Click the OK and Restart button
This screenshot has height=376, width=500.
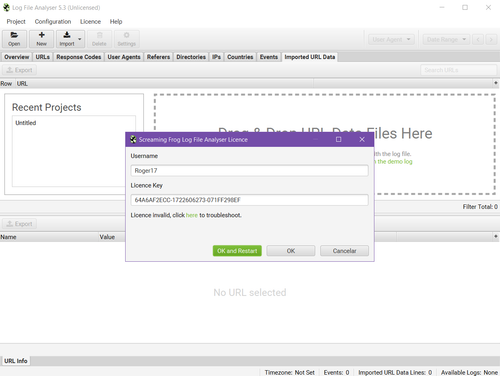pos(237,251)
